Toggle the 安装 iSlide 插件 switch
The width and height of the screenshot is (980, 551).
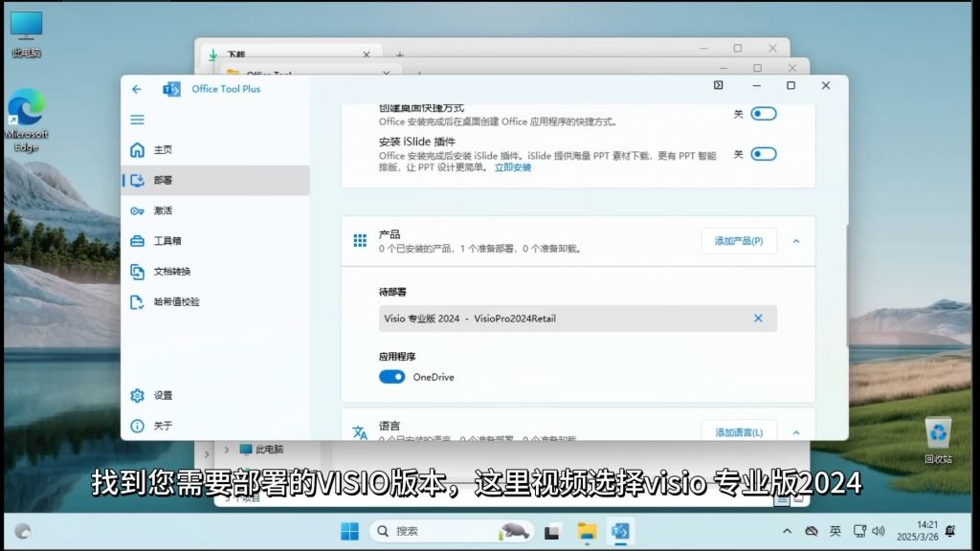click(763, 154)
